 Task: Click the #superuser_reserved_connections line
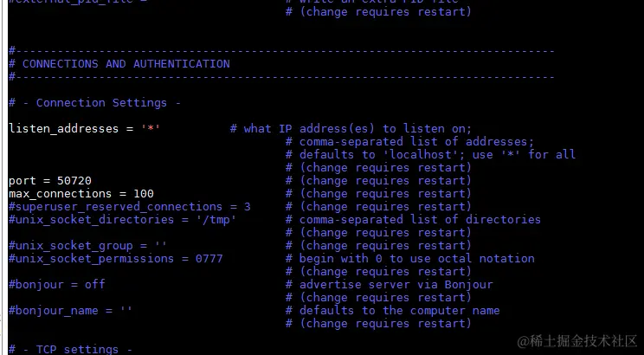(129, 207)
